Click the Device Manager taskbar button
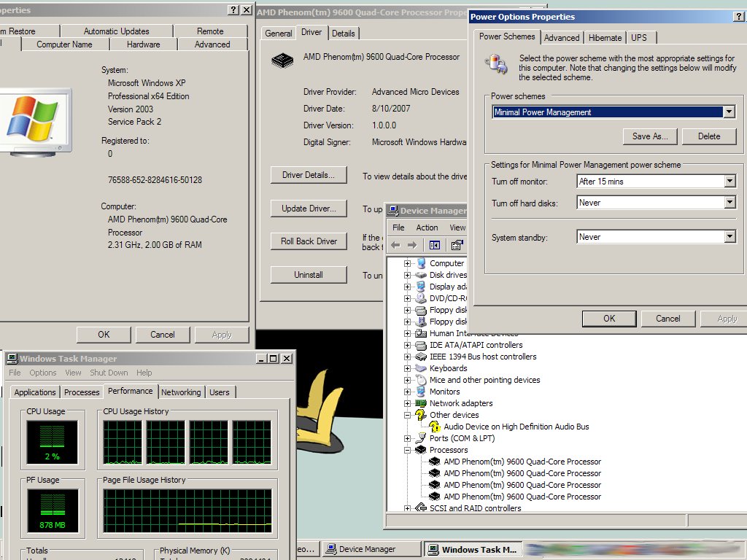747x560 pixels. (x=372, y=549)
